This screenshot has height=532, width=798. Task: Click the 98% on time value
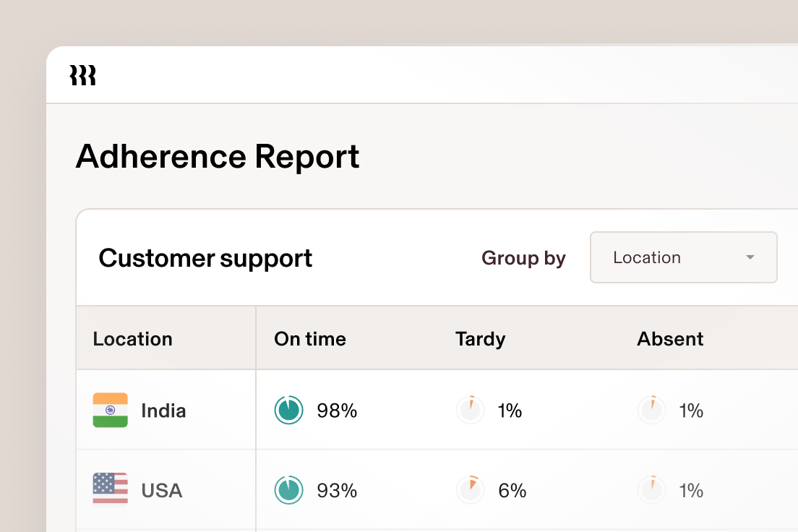pyautogui.click(x=337, y=411)
